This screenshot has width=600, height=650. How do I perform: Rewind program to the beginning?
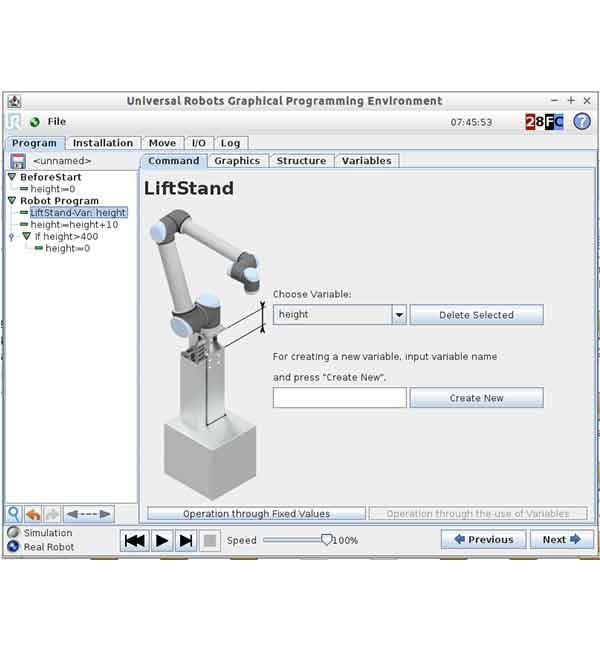point(135,540)
